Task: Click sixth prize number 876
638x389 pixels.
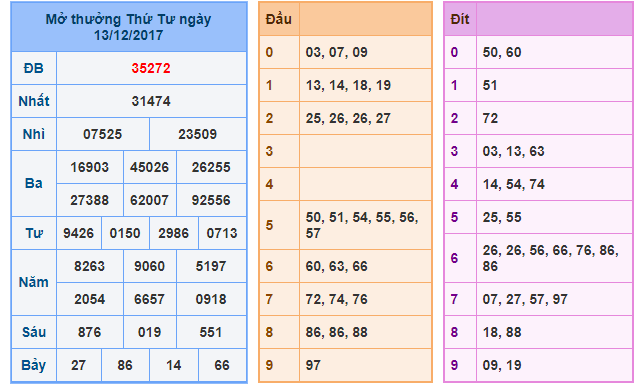Action: coord(90,332)
